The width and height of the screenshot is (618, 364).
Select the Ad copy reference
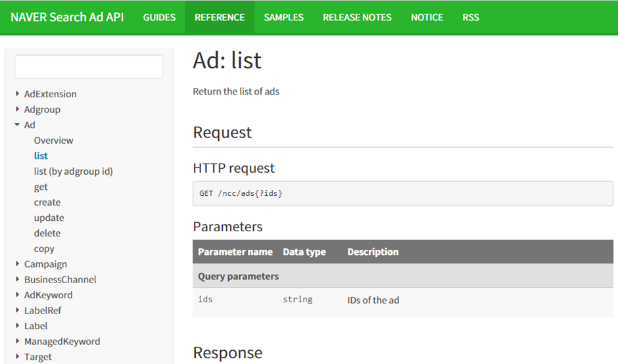click(44, 249)
